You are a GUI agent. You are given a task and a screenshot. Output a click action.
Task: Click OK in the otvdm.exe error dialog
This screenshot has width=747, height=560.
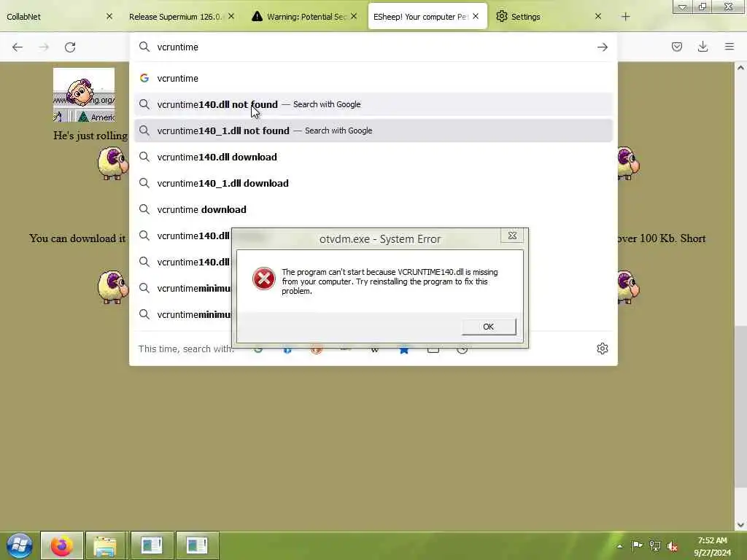[x=488, y=327]
